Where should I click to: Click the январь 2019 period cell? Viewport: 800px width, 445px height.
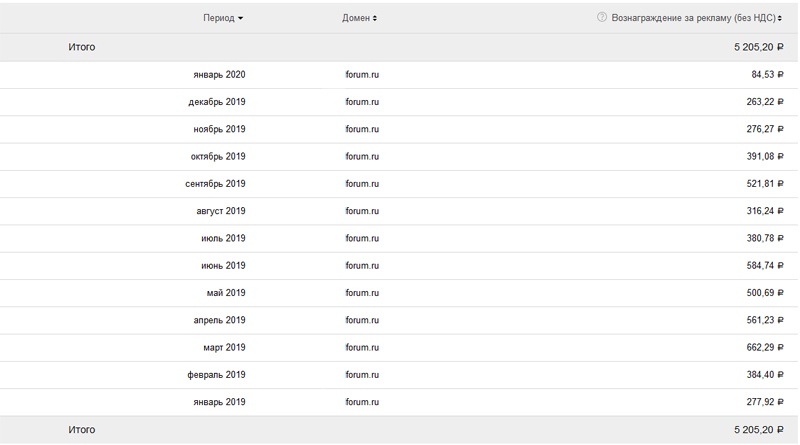219,402
